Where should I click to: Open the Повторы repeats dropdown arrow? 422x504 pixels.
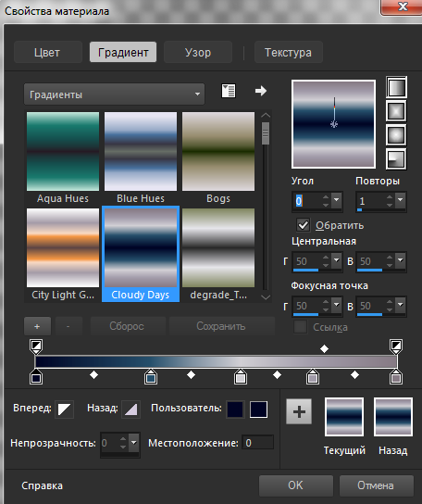point(400,199)
